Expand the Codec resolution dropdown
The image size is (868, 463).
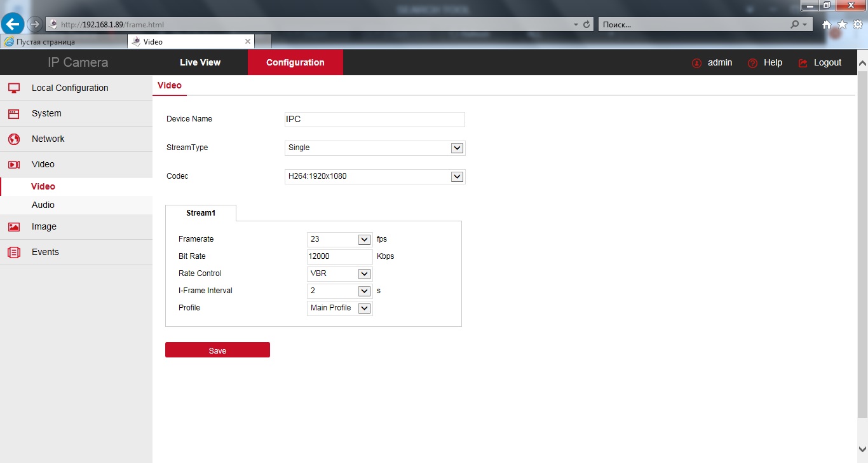click(375, 176)
